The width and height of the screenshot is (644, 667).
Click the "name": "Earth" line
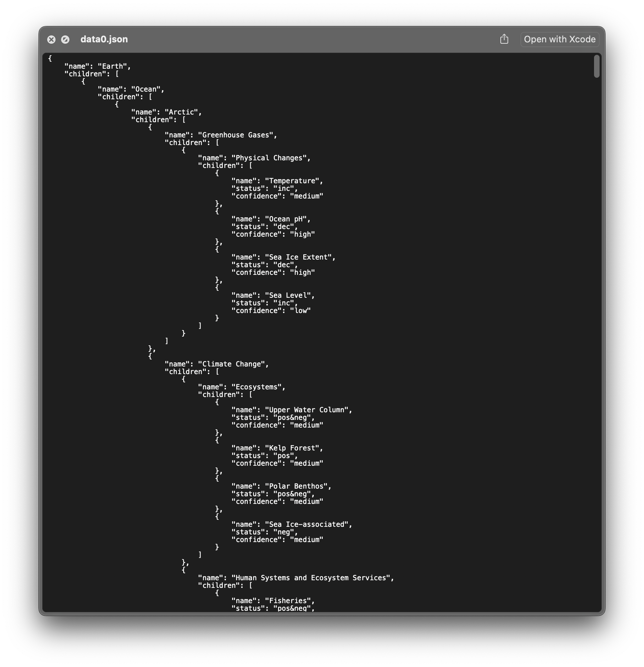click(x=98, y=66)
